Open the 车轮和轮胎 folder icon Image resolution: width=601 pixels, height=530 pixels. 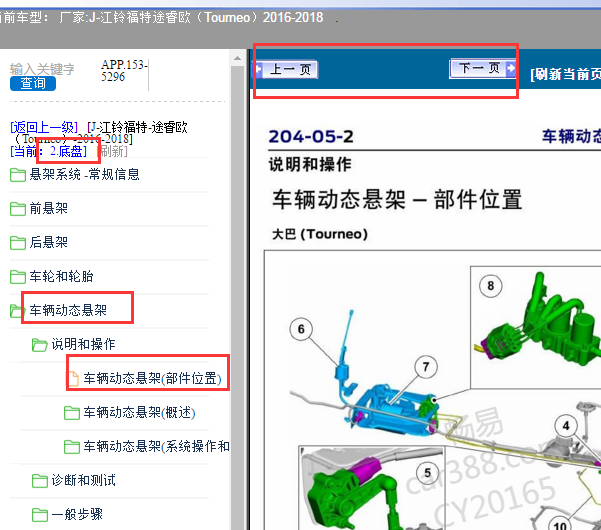click(18, 276)
